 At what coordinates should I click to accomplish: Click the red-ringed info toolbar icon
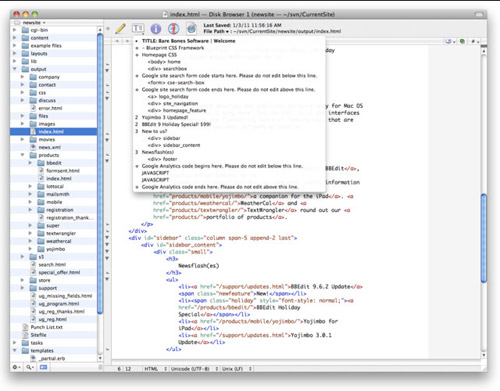pyautogui.click(x=173, y=29)
